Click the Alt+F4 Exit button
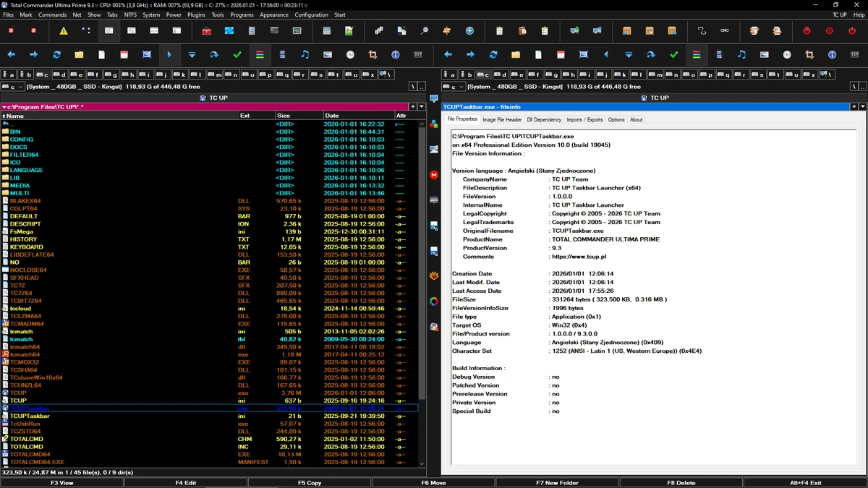The width and height of the screenshot is (868, 488). tap(805, 482)
